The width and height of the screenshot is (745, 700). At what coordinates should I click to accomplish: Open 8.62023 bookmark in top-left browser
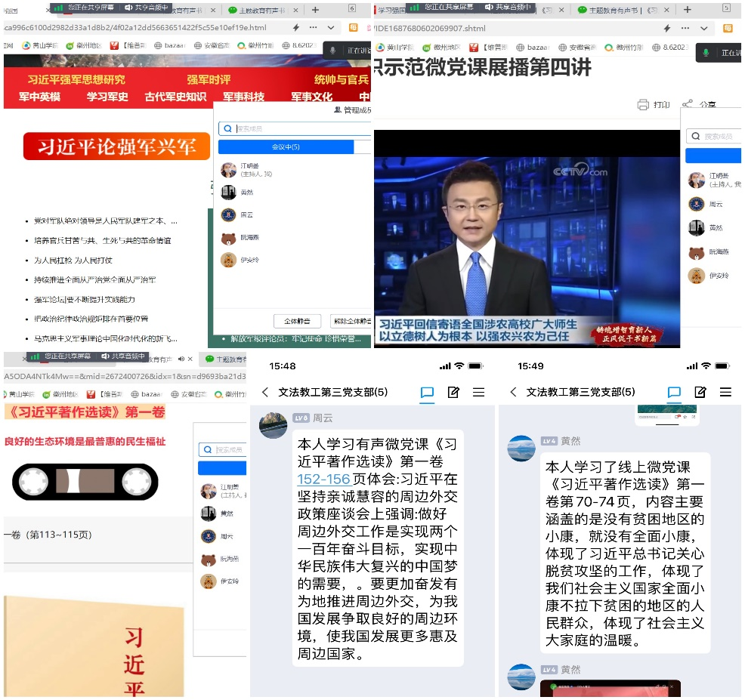299,45
